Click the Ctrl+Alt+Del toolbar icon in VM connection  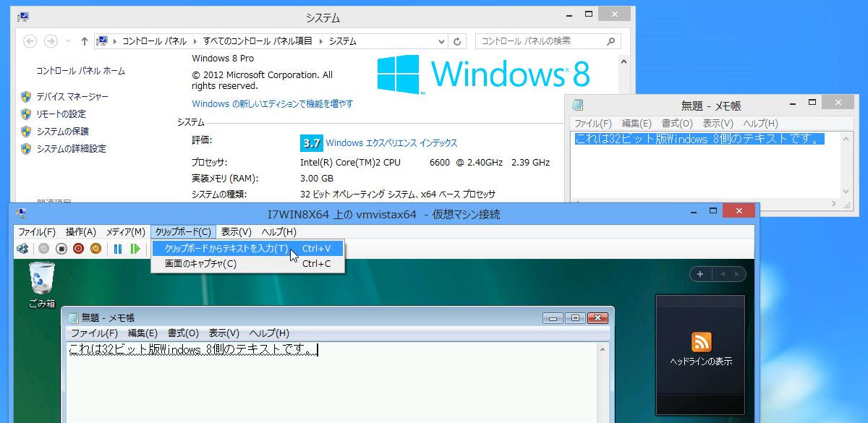click(x=22, y=249)
